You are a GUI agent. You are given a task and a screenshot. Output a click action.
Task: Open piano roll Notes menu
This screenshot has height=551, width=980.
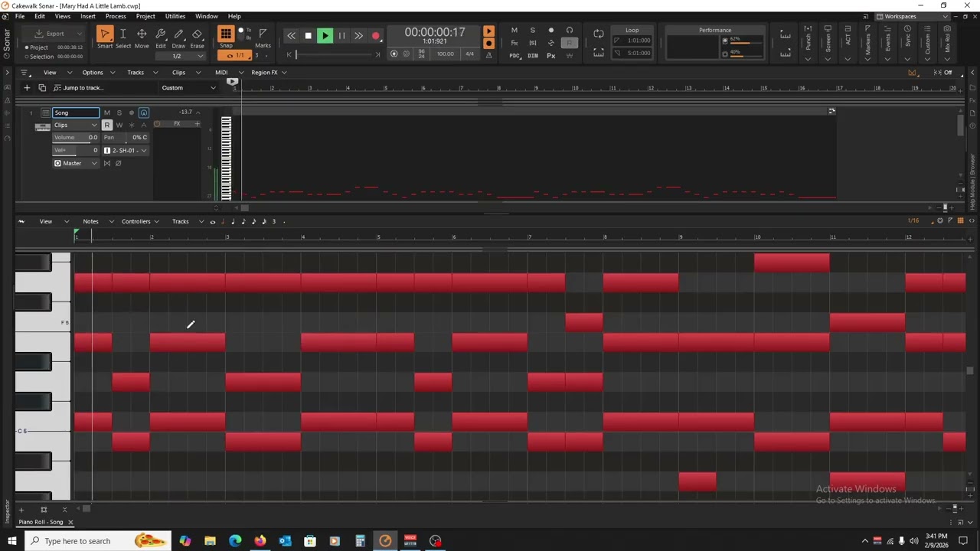90,222
